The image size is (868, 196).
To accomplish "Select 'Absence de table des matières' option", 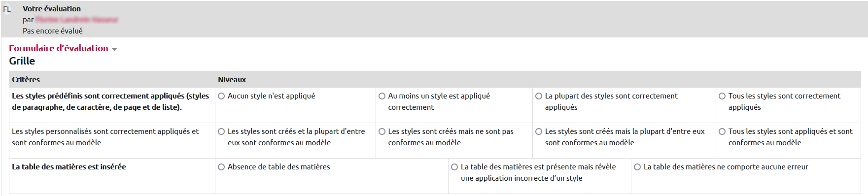I will point(221,167).
